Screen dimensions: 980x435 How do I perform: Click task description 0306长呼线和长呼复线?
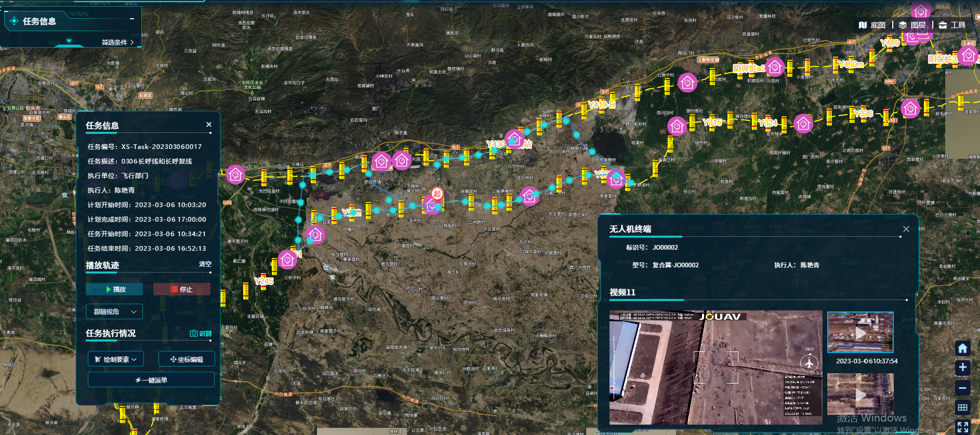tap(157, 161)
